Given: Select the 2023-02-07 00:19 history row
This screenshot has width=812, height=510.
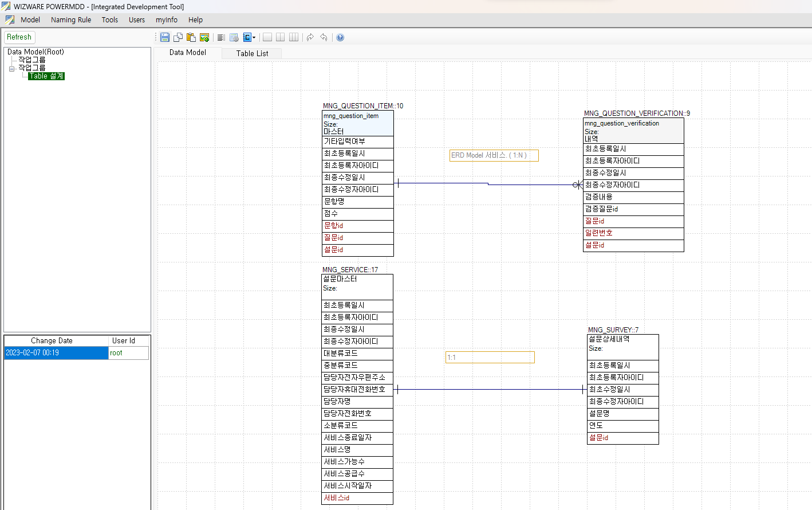Looking at the screenshot, I should point(56,353).
